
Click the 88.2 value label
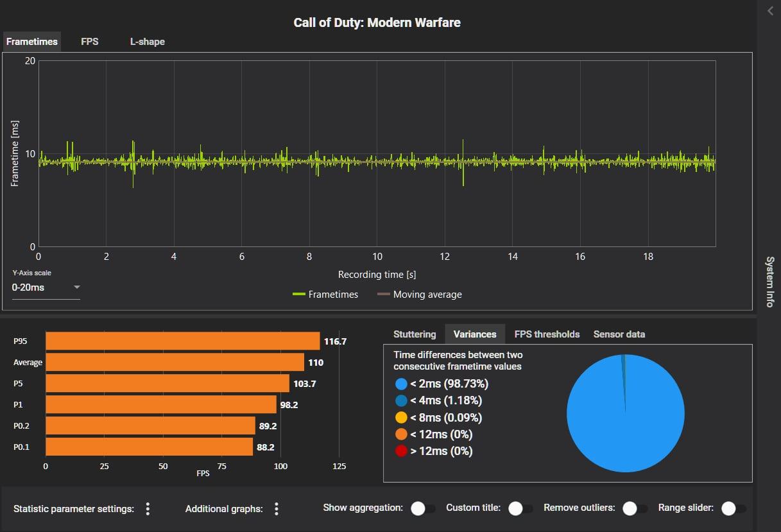coord(266,447)
